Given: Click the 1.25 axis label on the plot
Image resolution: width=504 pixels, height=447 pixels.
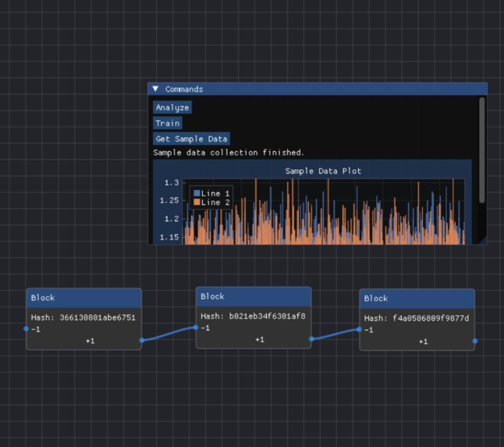Looking at the screenshot, I should (169, 200).
